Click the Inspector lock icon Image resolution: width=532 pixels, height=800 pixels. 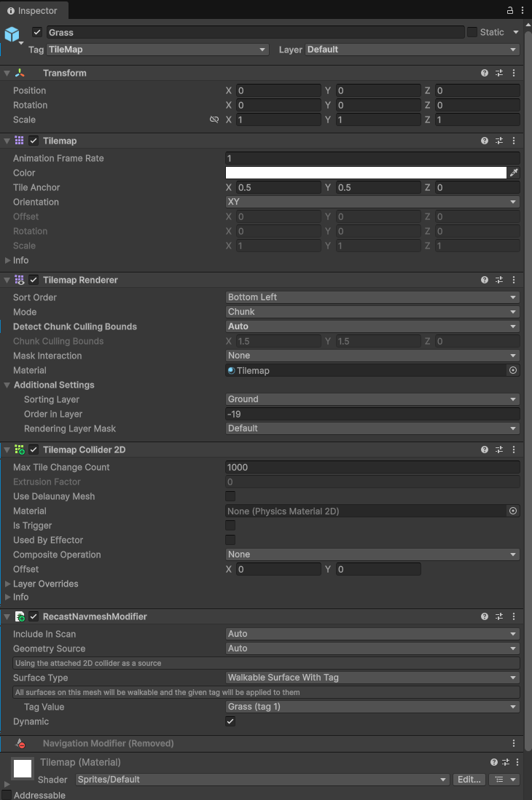510,10
